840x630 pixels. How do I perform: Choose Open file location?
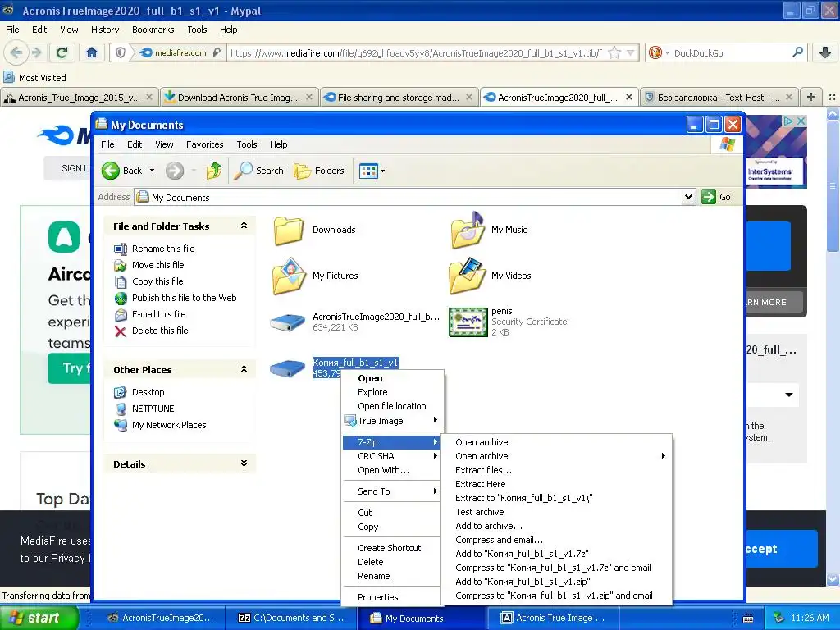[x=393, y=406]
